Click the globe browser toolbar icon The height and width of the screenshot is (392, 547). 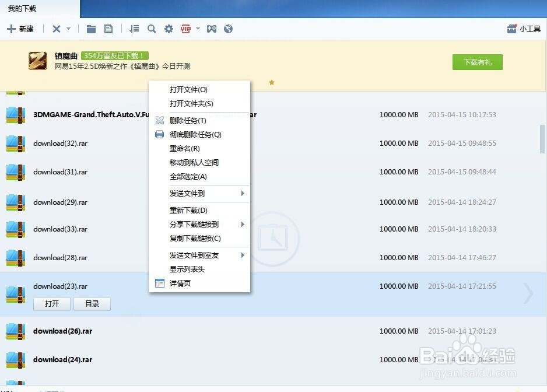tap(228, 29)
